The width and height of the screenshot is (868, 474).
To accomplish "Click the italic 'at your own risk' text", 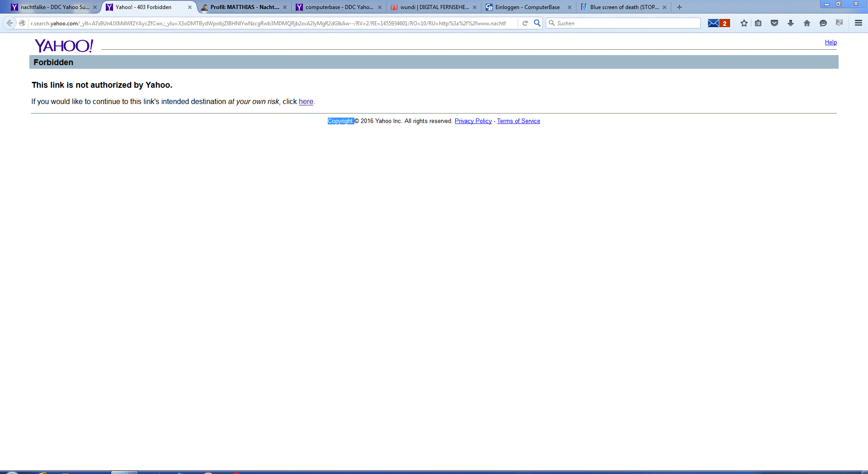I will tap(254, 102).
